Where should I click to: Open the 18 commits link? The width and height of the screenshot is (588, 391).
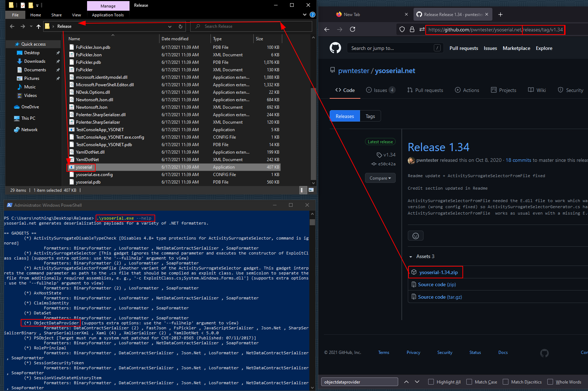(x=518, y=160)
